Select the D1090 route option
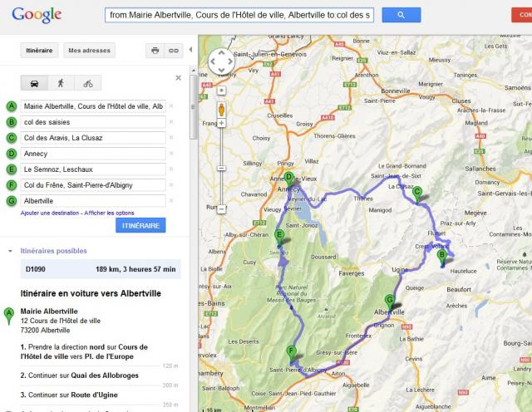The image size is (532, 412). (101, 269)
